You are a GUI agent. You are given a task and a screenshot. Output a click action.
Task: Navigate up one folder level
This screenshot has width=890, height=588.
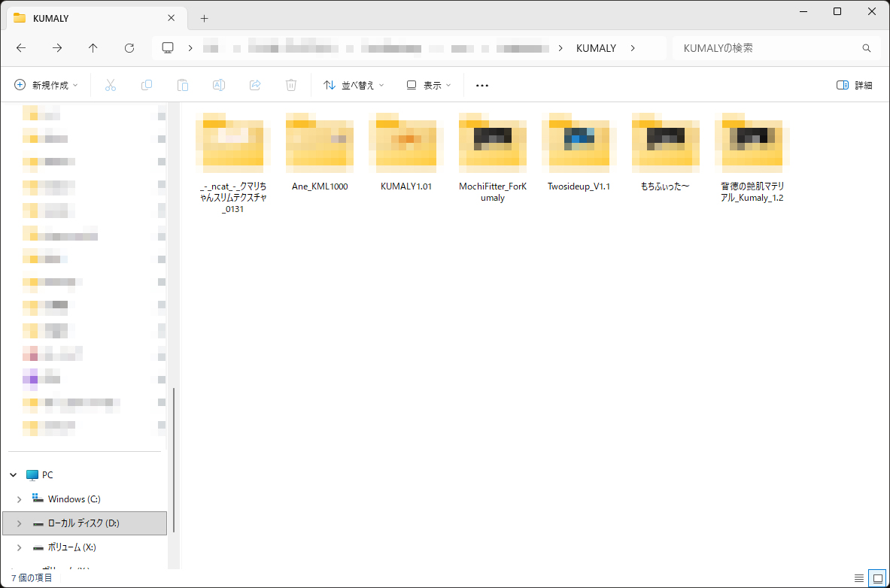coord(93,48)
